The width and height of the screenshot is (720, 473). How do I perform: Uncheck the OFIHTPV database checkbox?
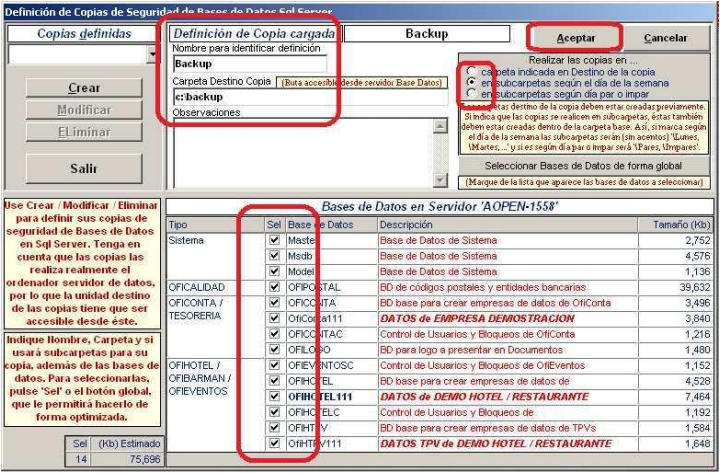[x=275, y=428]
